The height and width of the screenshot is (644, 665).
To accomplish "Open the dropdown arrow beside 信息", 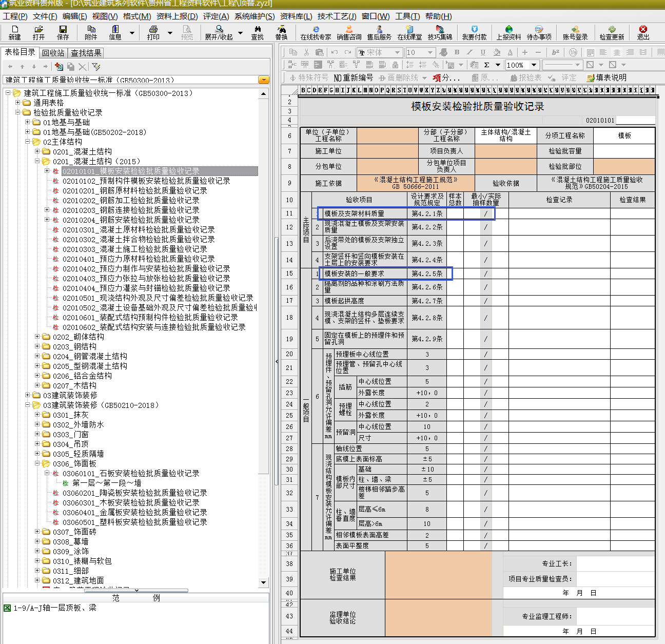I will click(132, 33).
